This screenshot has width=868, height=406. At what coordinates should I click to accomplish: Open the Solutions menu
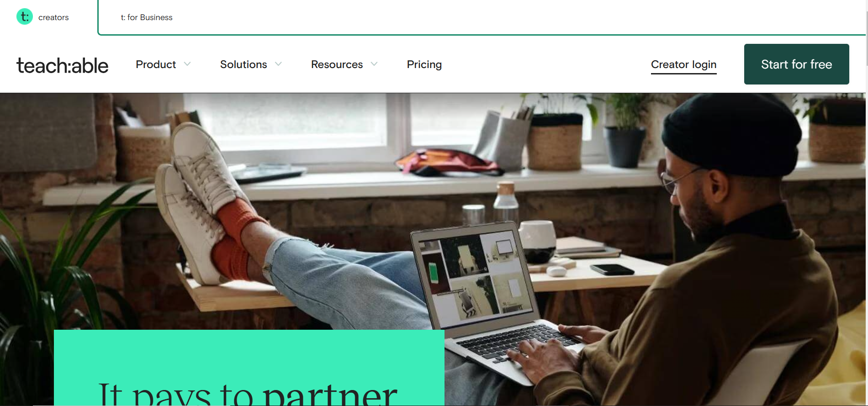(x=243, y=64)
